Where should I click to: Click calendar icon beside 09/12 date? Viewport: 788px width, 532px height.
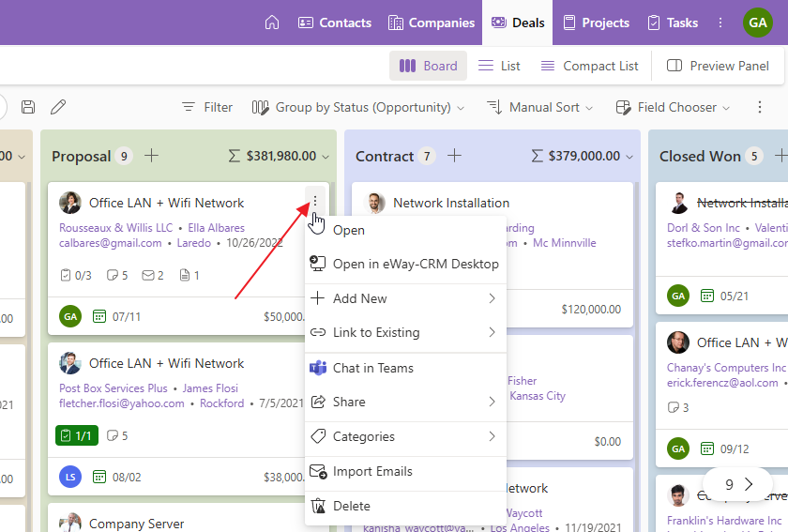click(707, 448)
